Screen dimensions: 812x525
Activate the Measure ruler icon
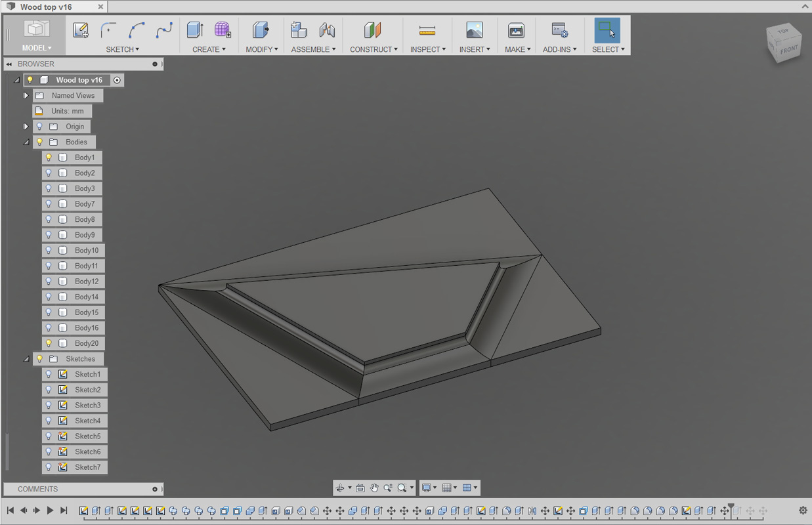[427, 30]
